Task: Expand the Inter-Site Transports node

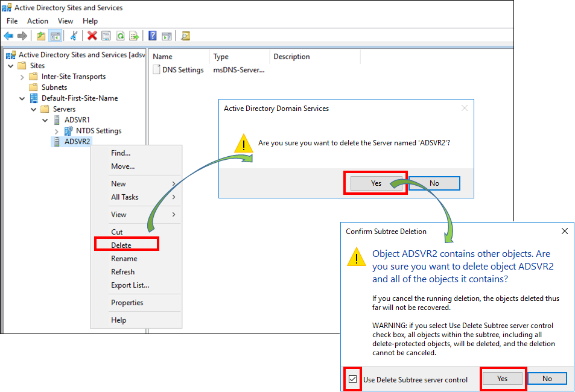Action: coord(22,77)
